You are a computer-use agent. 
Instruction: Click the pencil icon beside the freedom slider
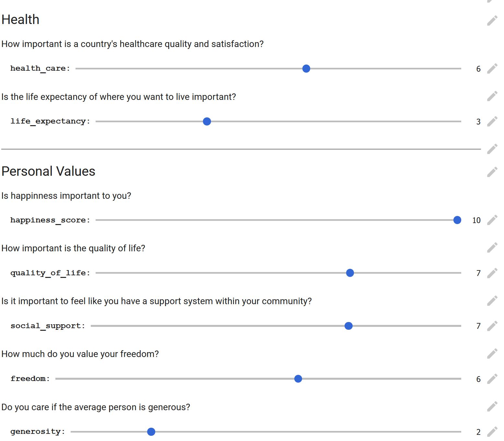point(492,379)
